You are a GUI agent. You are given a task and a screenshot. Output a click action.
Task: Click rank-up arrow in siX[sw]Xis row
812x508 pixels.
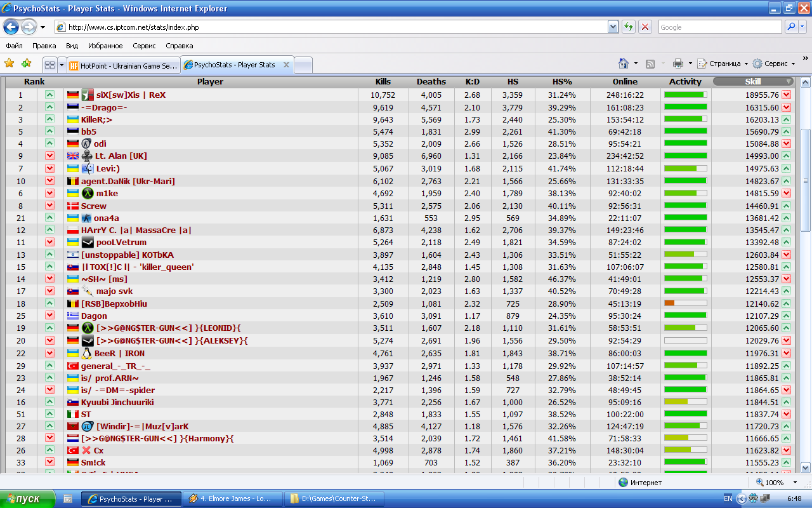click(49, 95)
